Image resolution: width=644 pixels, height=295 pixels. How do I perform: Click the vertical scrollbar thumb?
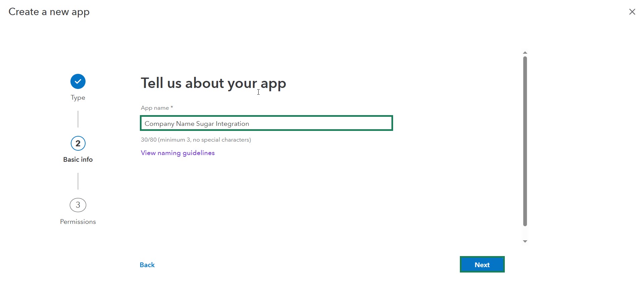tap(525, 141)
